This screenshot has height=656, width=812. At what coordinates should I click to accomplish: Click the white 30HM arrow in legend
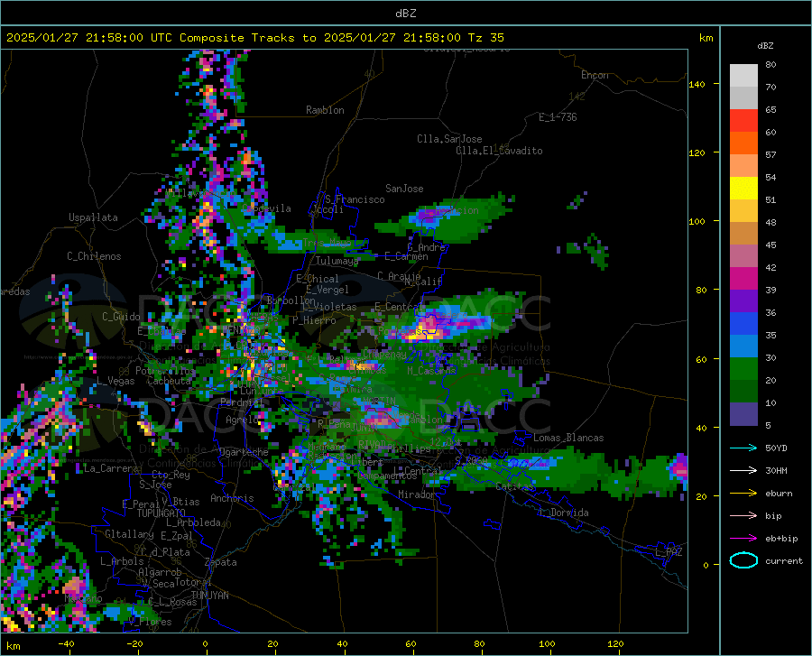click(743, 470)
